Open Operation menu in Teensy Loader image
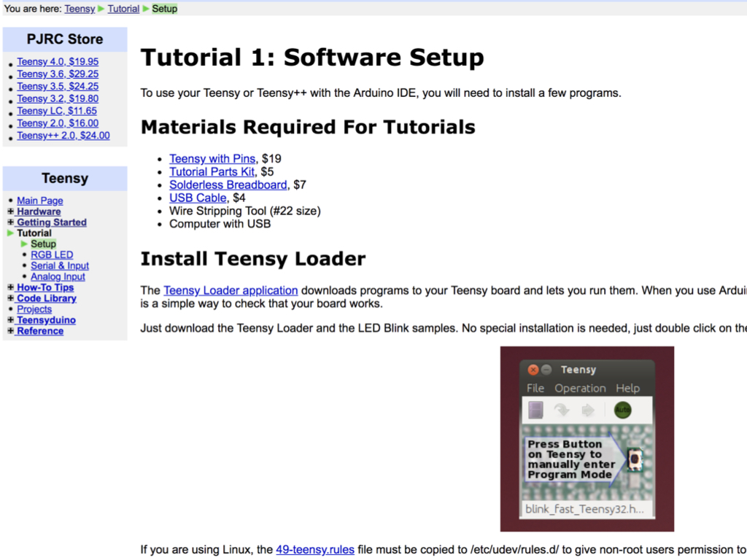The width and height of the screenshot is (747, 560). pos(580,388)
